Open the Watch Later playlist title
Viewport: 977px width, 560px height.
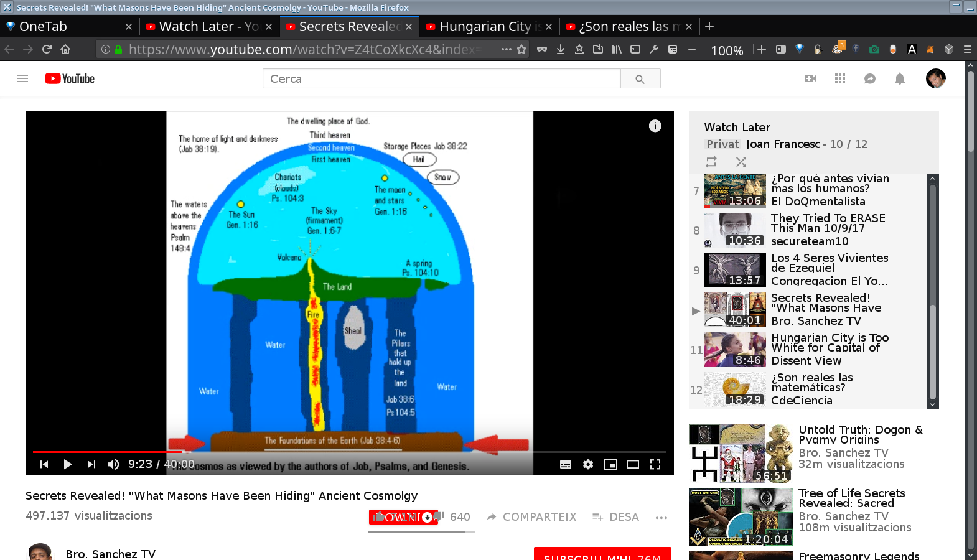pos(737,127)
